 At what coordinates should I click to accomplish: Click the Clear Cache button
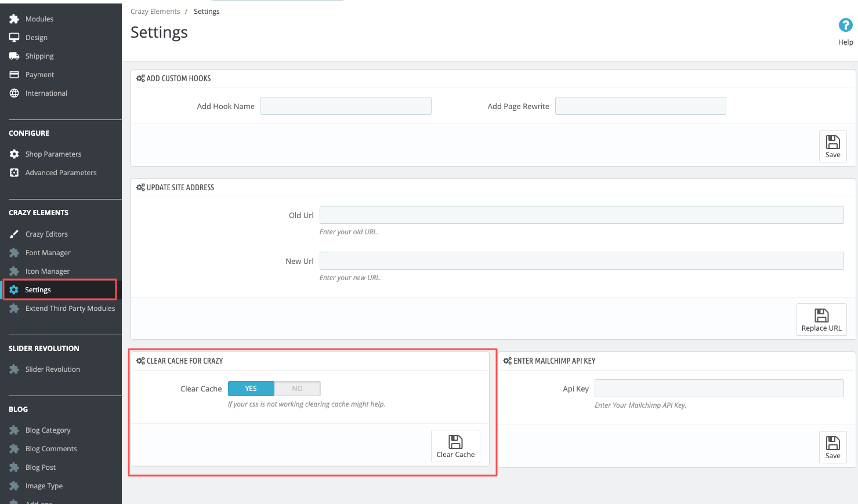point(455,446)
